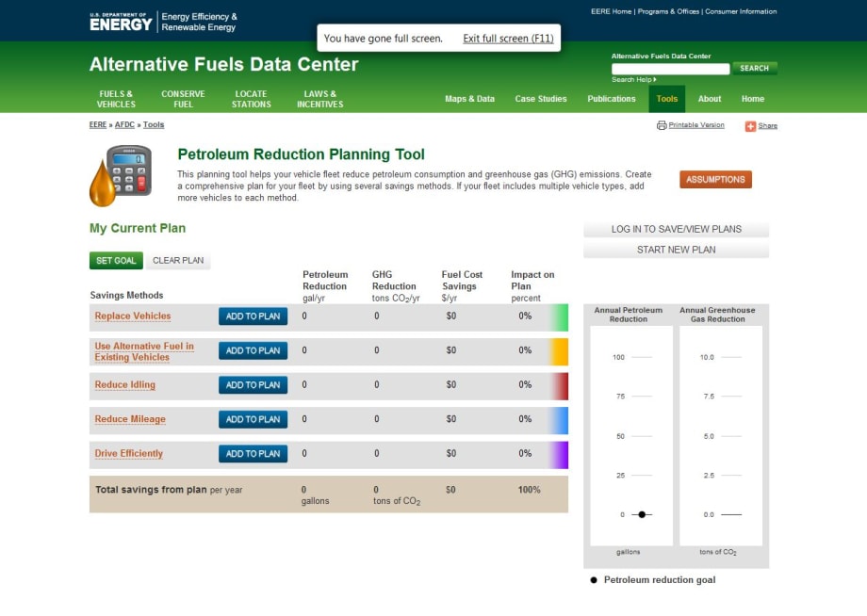Viewport: 867px width, 616px height.
Task: Click the Alternative Fuels Data Center title
Action: (x=224, y=64)
